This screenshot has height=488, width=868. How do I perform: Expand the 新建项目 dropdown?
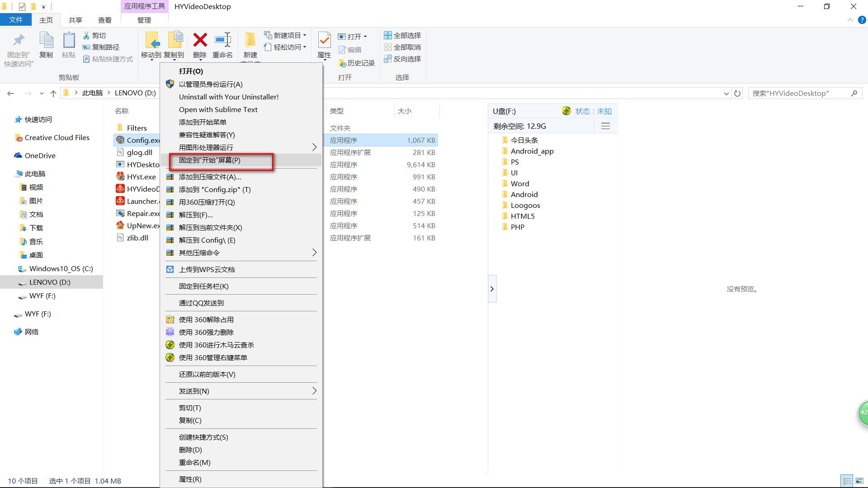304,35
